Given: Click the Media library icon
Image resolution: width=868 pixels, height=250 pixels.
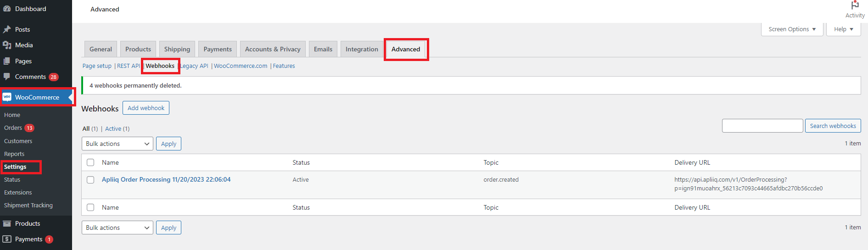Looking at the screenshot, I should point(7,45).
